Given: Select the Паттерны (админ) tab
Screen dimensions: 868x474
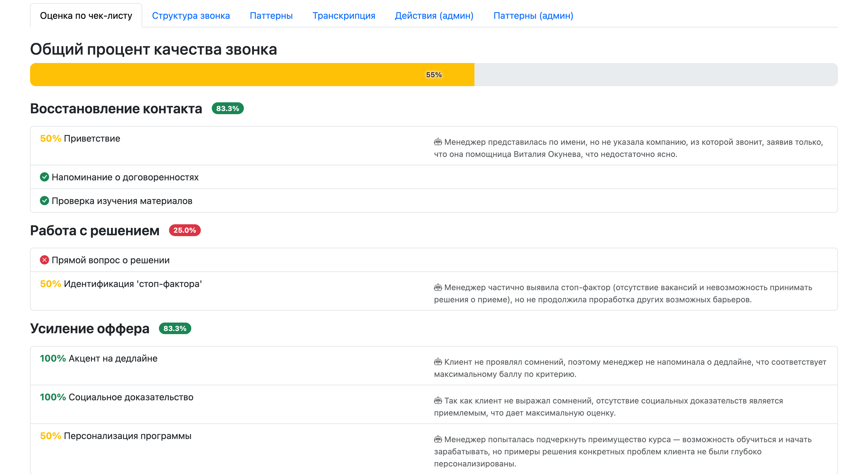Looking at the screenshot, I should coord(533,16).
